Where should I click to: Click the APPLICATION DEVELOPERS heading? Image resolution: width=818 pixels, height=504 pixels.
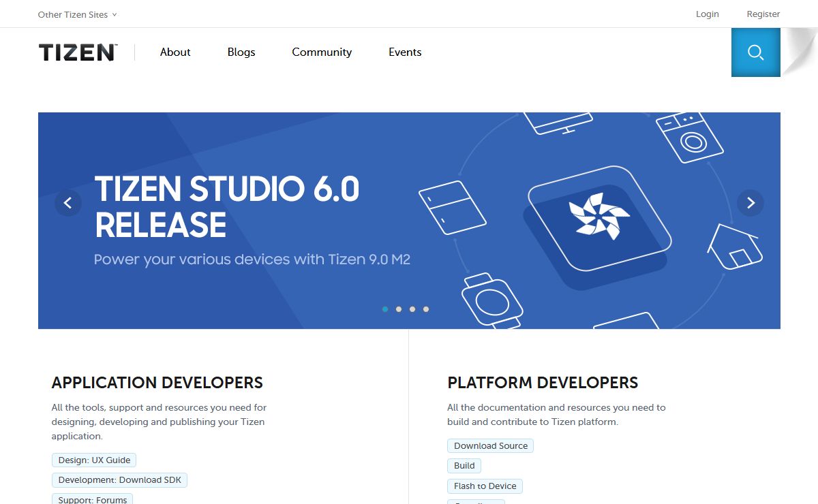[x=157, y=383]
